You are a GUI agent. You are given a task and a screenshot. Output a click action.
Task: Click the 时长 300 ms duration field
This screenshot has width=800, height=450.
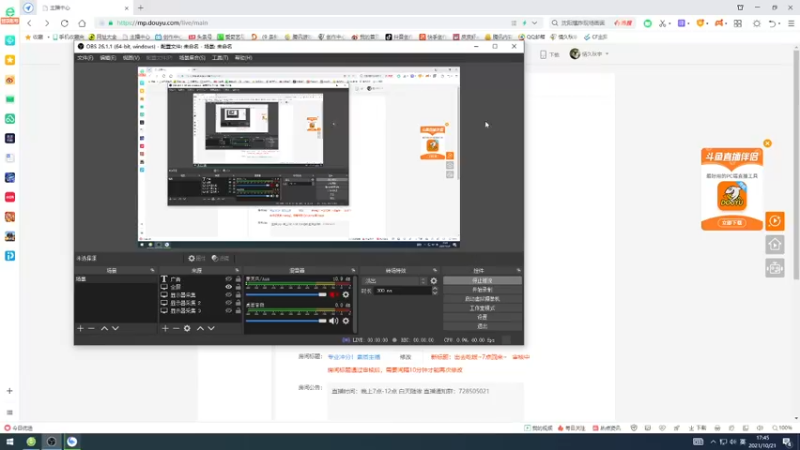click(402, 290)
